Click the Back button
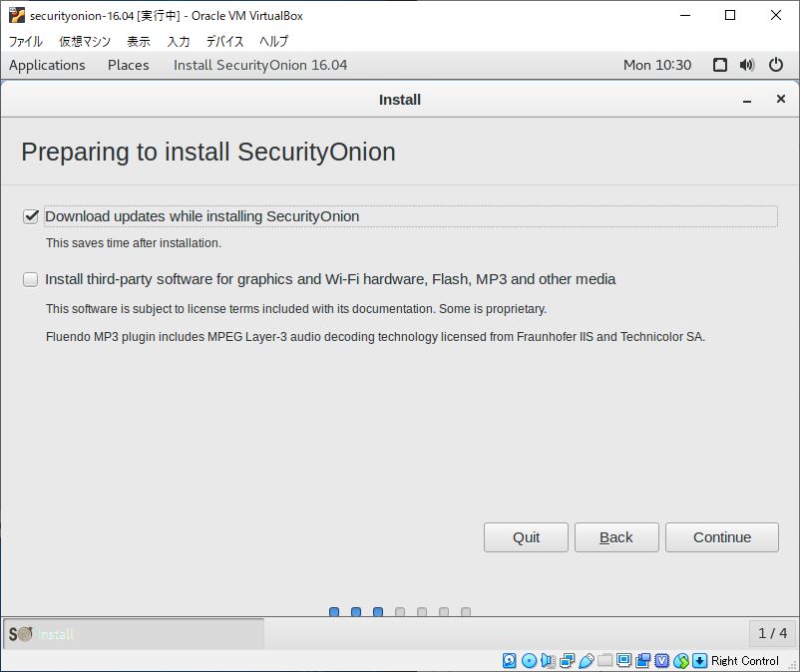 616,537
